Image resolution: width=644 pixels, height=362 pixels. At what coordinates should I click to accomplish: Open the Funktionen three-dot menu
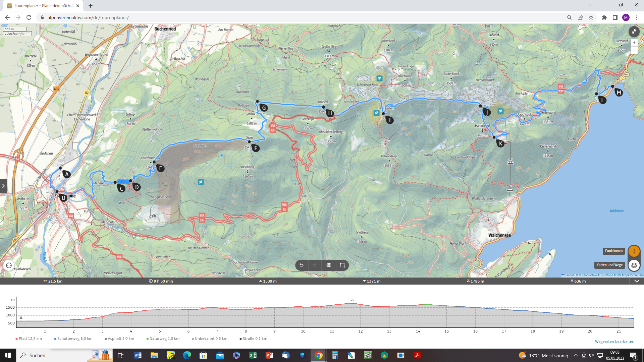pyautogui.click(x=634, y=251)
